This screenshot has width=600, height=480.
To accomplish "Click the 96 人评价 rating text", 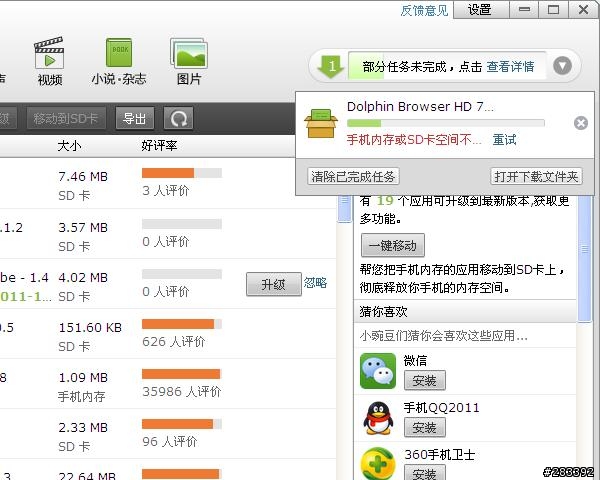I will point(170,442).
